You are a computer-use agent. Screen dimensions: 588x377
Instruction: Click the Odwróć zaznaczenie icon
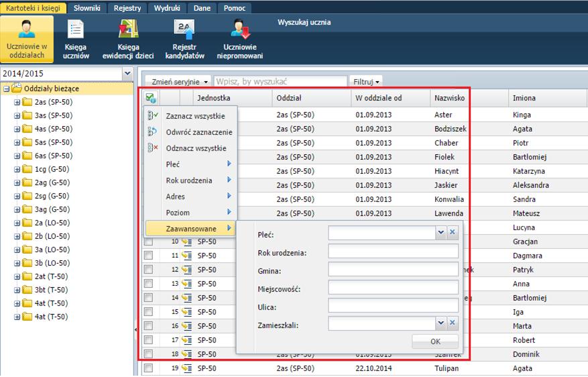[x=153, y=131]
